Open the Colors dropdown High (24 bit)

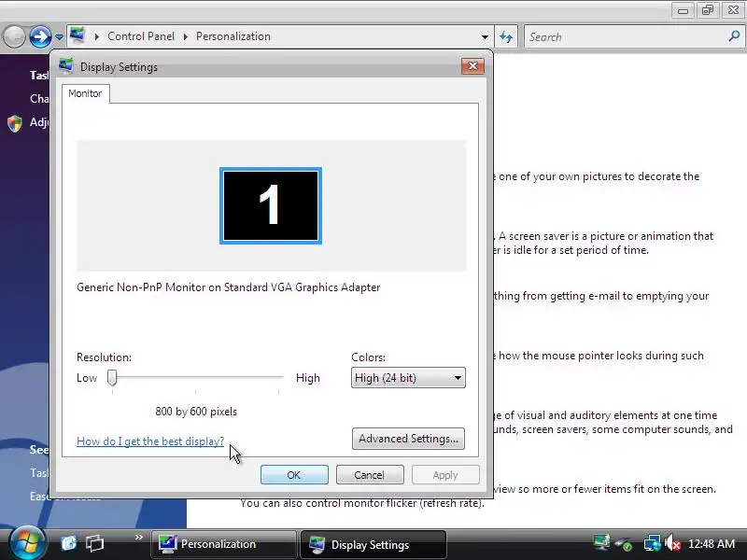point(408,378)
